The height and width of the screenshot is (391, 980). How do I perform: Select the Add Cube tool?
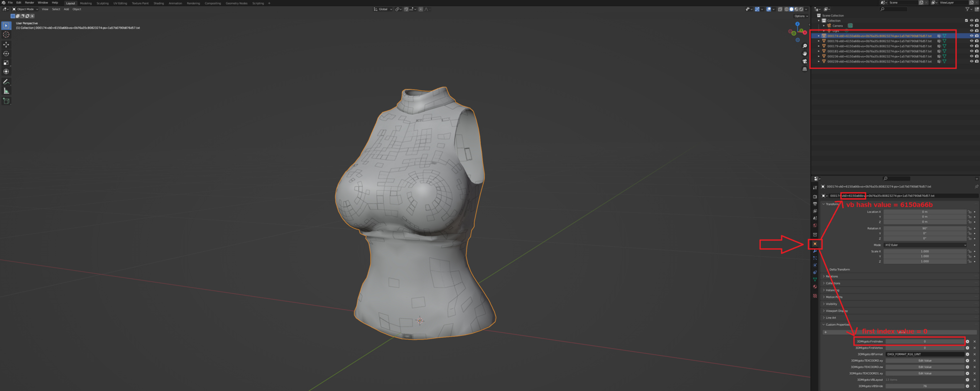tap(6, 101)
